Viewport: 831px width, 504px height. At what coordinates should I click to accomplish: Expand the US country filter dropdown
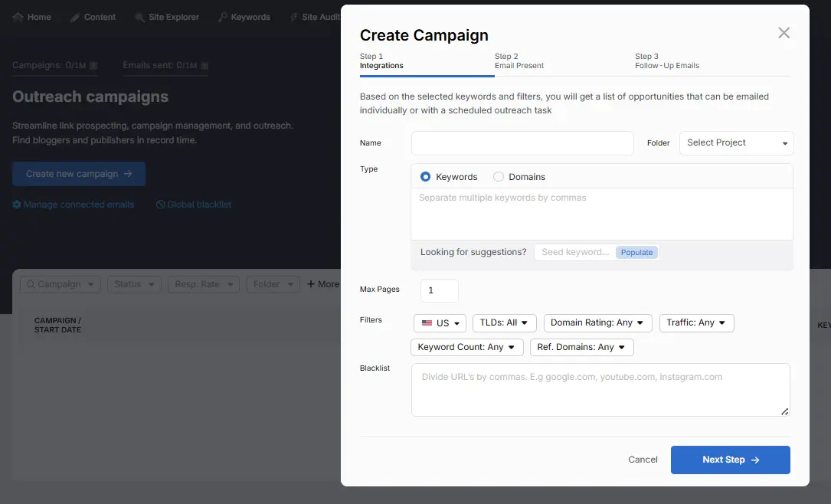pyautogui.click(x=440, y=323)
